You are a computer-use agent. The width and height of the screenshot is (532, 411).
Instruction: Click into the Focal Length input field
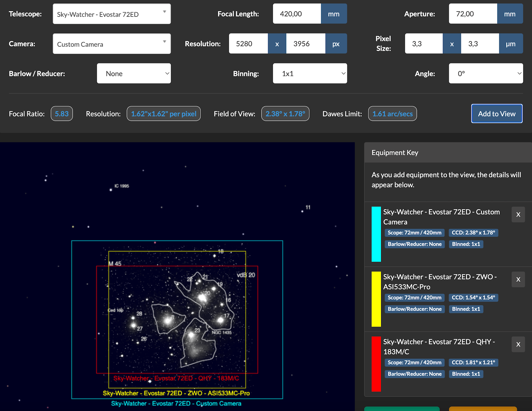click(297, 14)
